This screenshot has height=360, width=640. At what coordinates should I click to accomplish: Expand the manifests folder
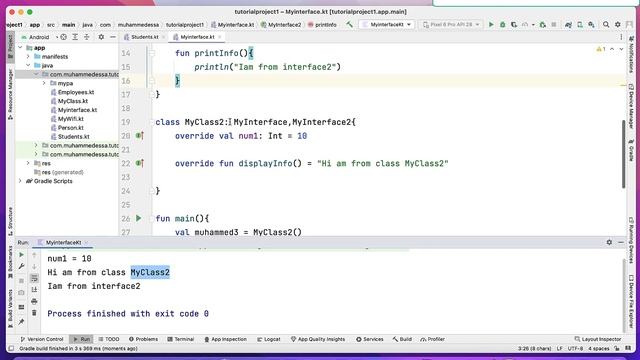click(28, 57)
